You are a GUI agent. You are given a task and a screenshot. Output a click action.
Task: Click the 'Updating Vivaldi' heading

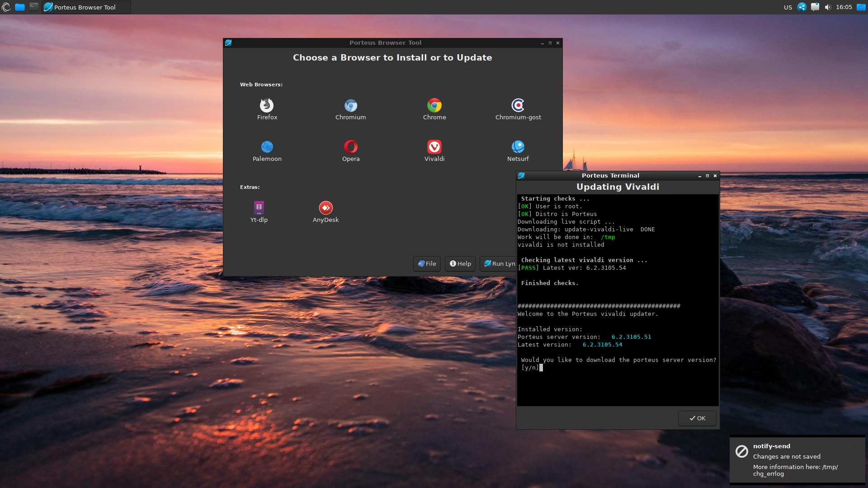[x=618, y=187]
